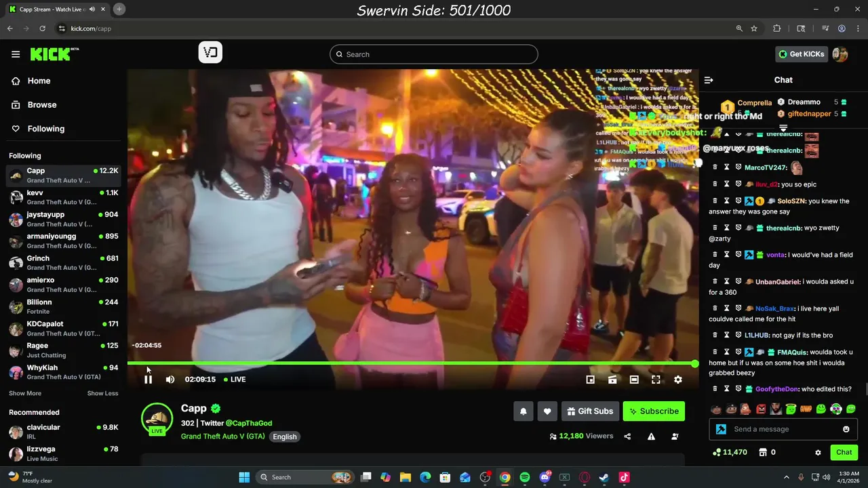Click Gift Subs button

coord(590,411)
